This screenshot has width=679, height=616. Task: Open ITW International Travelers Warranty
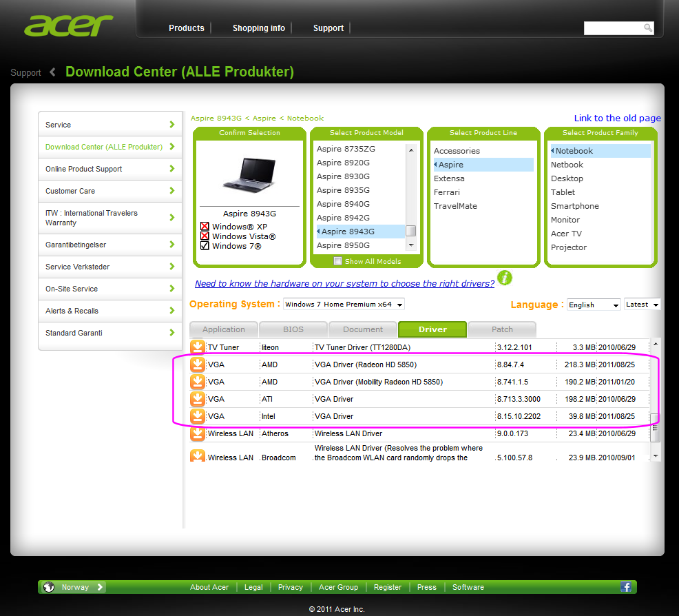pos(109,218)
